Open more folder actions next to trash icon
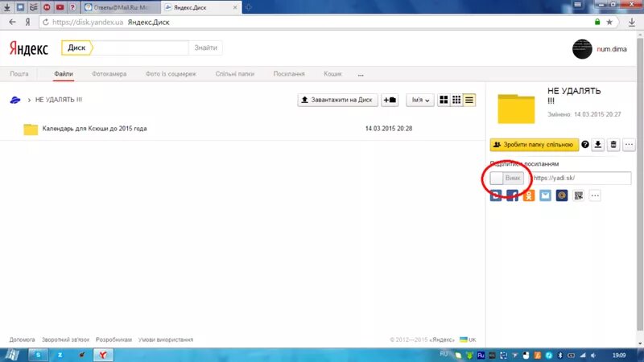The image size is (644, 362). click(x=629, y=145)
